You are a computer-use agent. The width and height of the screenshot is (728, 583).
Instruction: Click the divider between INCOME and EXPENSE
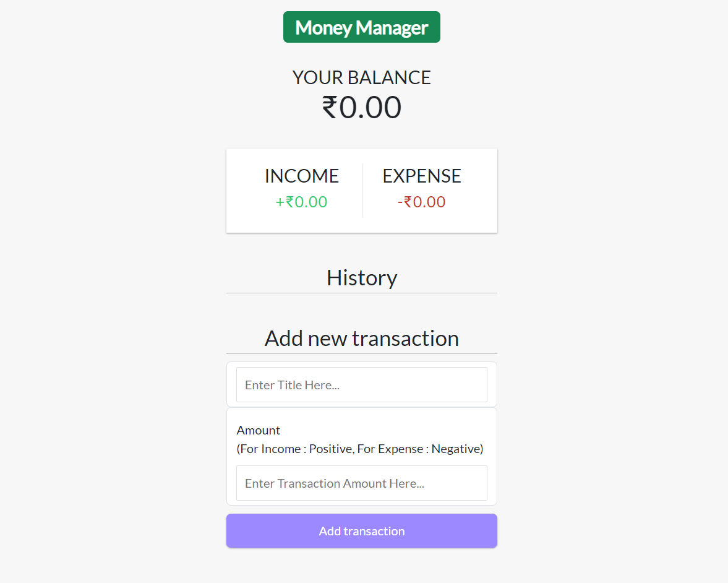[362, 189]
